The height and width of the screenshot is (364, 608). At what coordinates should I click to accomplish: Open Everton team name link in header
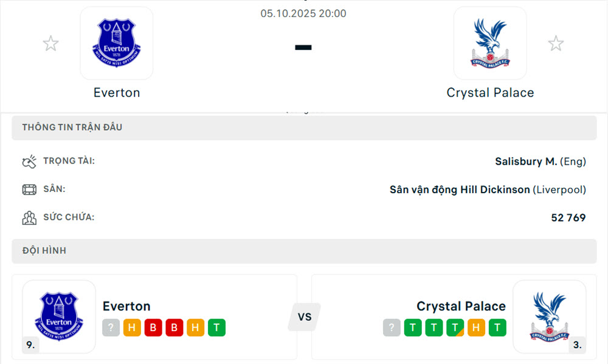coord(117,92)
